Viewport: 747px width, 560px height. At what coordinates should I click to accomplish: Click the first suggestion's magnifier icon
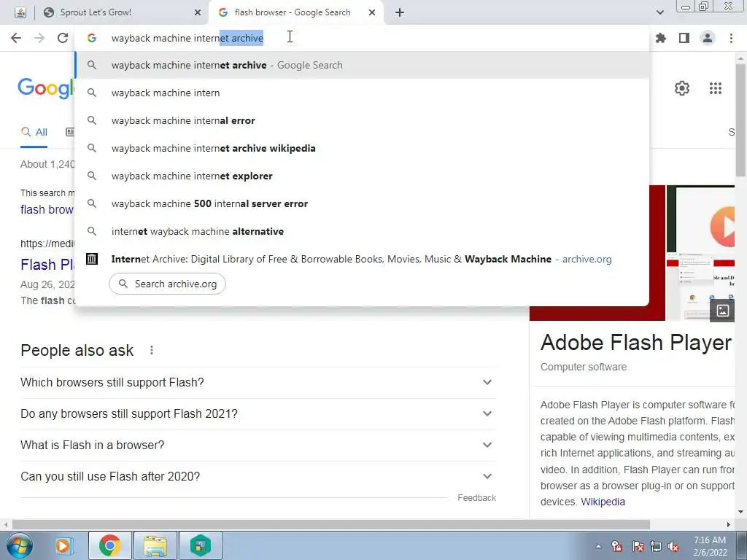pyautogui.click(x=92, y=65)
